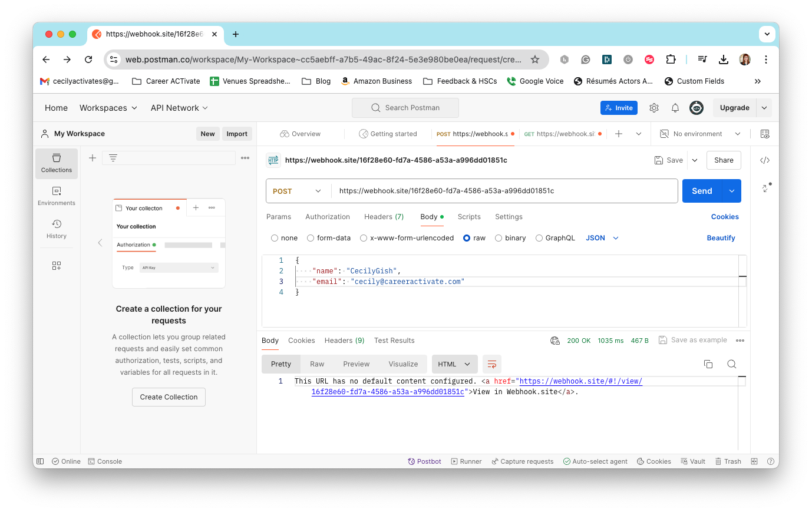Search the response with the magnifier icon

[732, 364]
